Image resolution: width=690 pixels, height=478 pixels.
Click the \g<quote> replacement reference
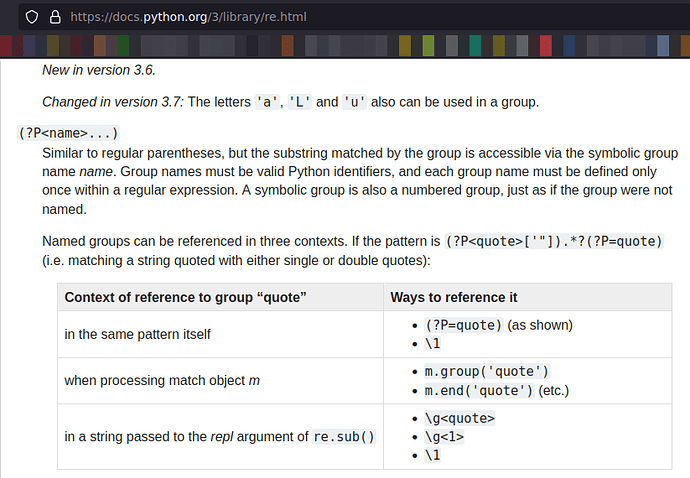[x=460, y=418]
